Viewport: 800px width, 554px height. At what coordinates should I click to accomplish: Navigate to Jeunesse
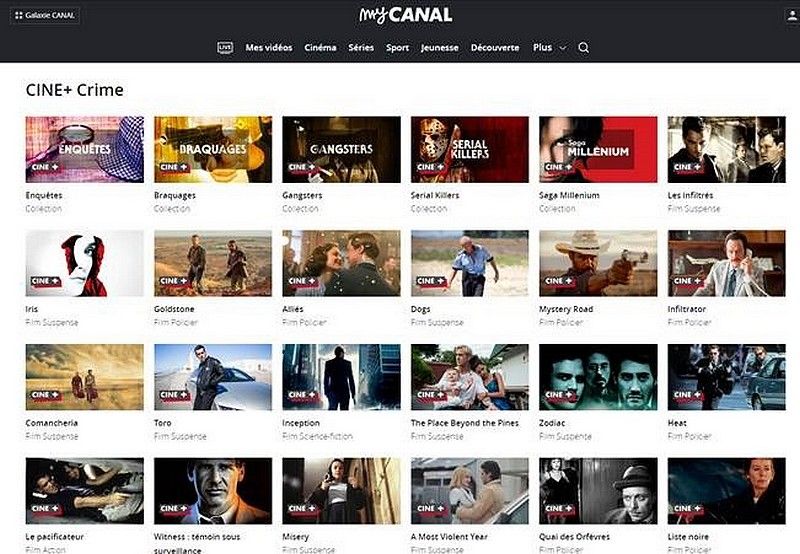pyautogui.click(x=440, y=47)
